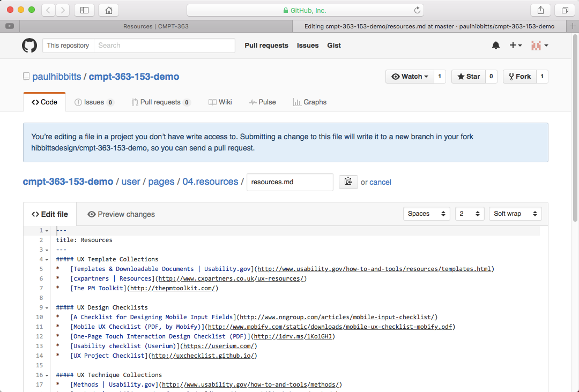Open cmpt-363-153-demo repository title link
The image size is (579, 392).
coord(134,77)
